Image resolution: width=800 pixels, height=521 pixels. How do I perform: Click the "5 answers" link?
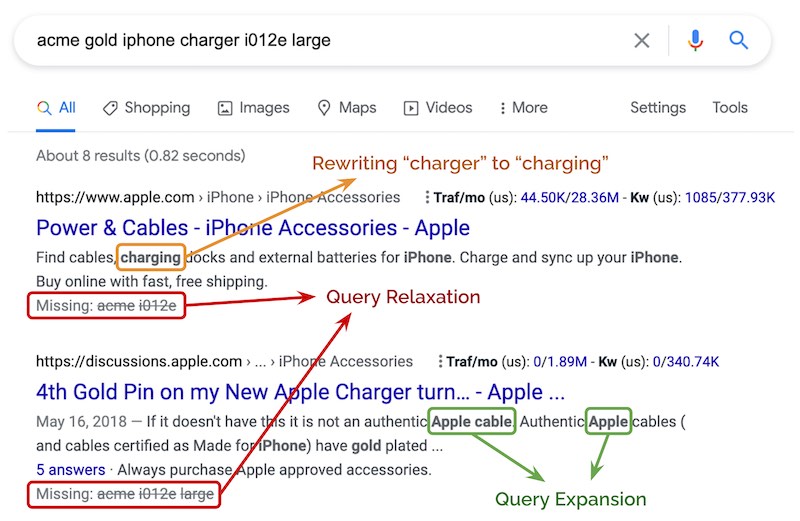pyautogui.click(x=70, y=469)
